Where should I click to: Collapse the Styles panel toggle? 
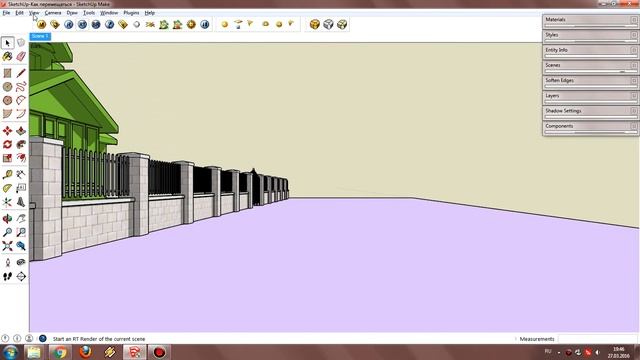coord(634,35)
